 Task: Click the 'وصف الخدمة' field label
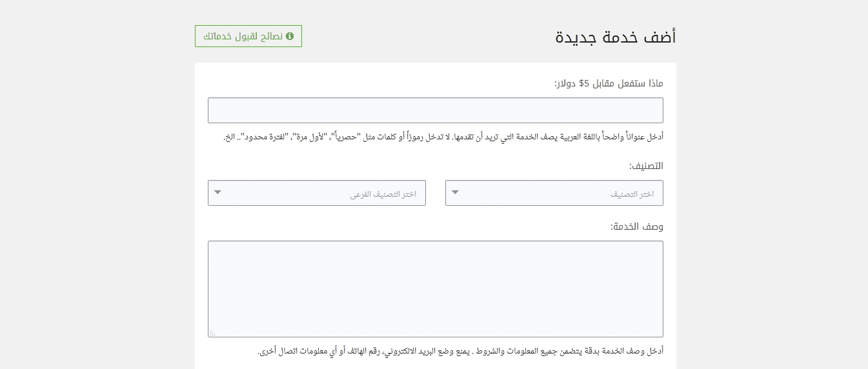(x=637, y=226)
